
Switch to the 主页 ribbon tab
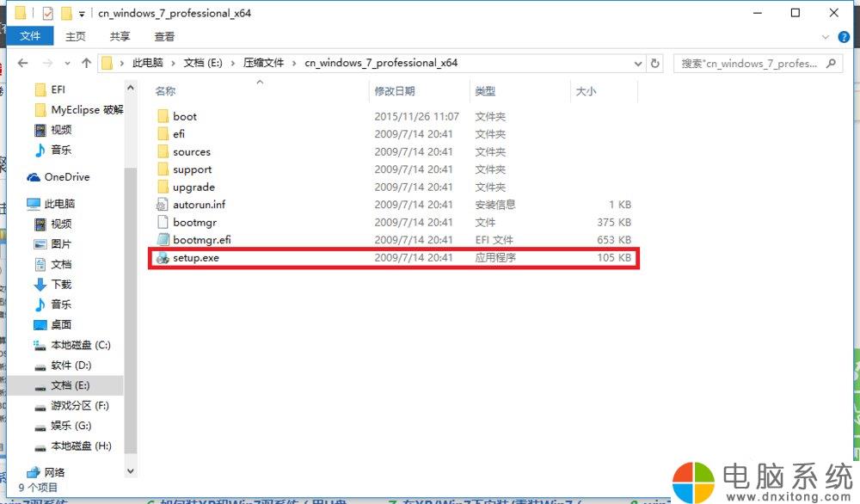[x=76, y=37]
